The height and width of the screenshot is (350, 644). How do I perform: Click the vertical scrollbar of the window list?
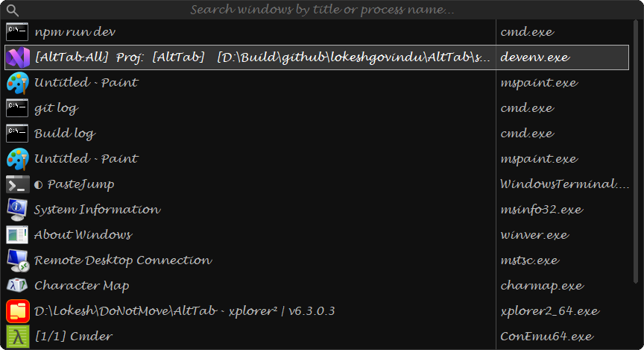pos(637,151)
